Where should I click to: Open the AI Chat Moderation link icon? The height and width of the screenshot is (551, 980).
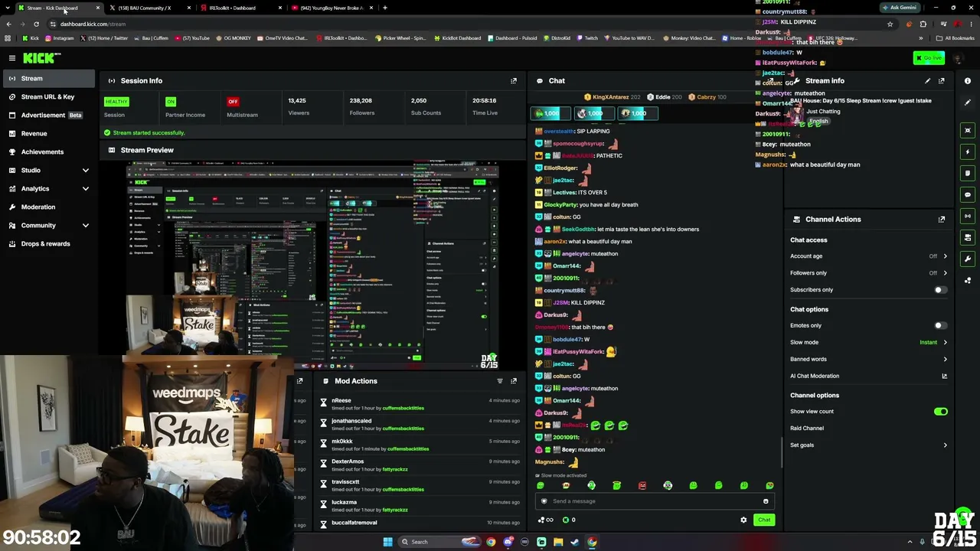[944, 376]
